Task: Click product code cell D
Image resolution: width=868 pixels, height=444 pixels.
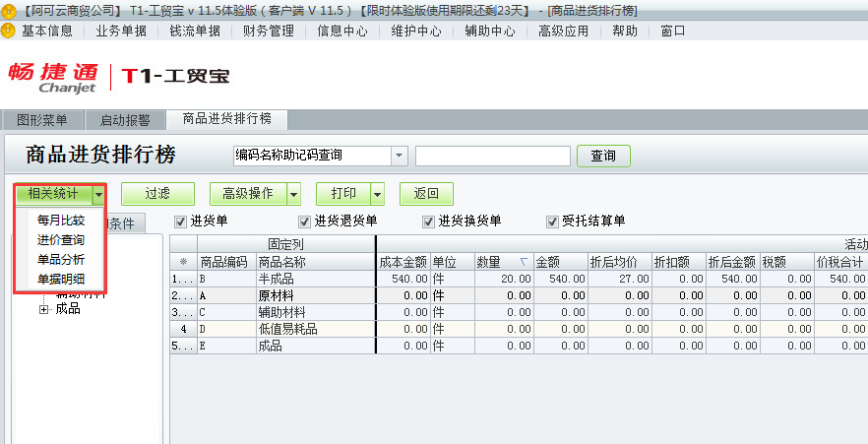Action: [227, 330]
